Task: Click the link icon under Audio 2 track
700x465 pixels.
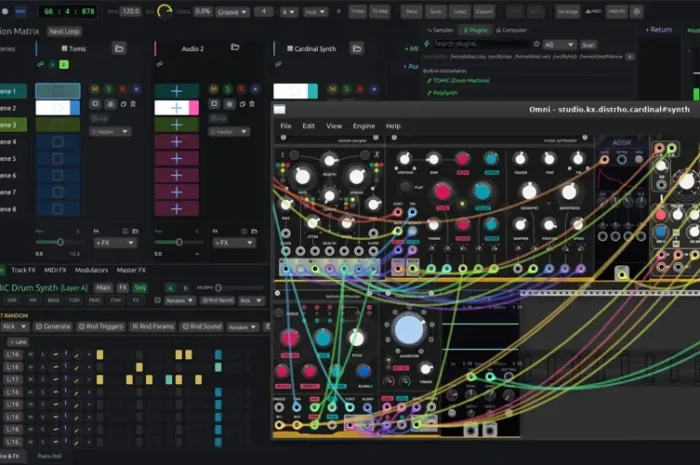Action: pos(159,64)
